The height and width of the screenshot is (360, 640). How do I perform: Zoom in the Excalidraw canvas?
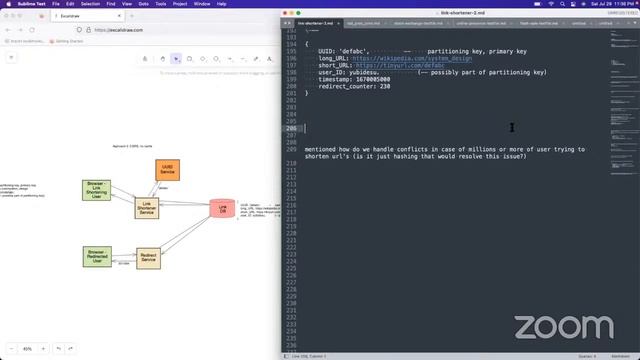(x=43, y=349)
